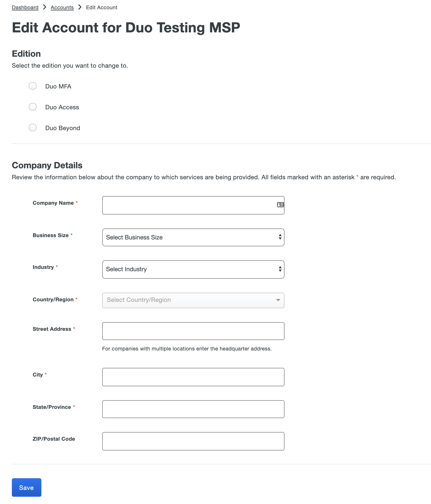Click the stepper arrows on Industry select

pyautogui.click(x=280, y=269)
